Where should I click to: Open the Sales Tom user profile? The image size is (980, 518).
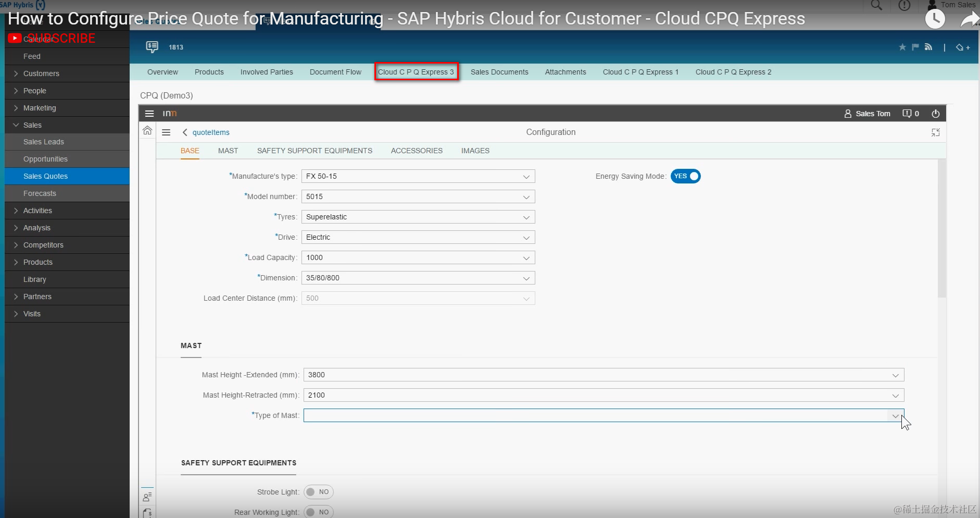(x=867, y=114)
